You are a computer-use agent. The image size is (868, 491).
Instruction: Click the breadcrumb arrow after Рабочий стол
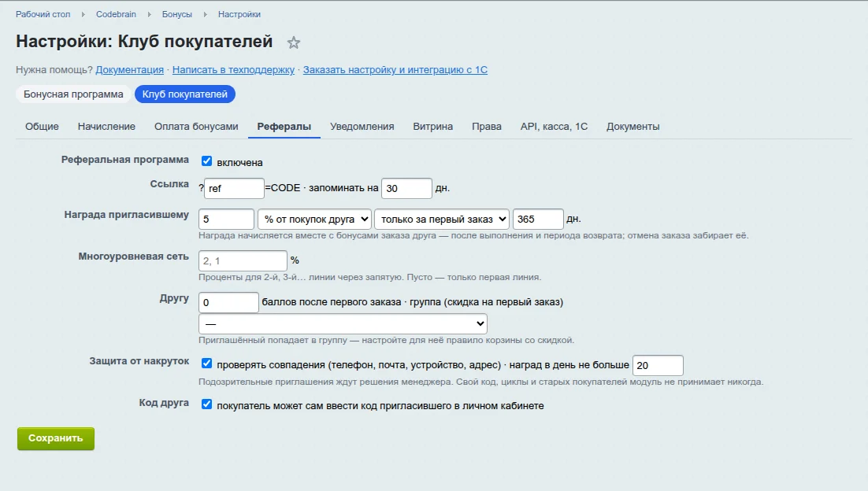coord(83,14)
